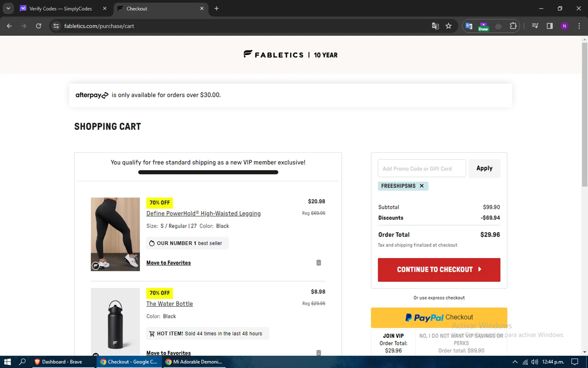Delete the legging from cart

(319, 262)
